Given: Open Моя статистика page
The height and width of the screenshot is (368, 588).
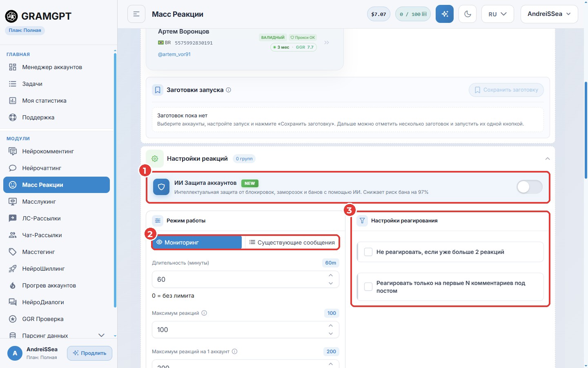Looking at the screenshot, I should [56, 101].
